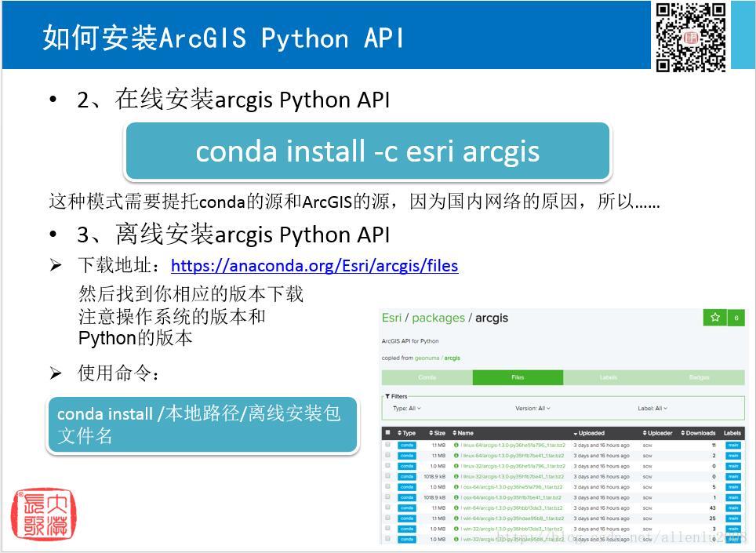Open the linux-64 py36 arcgis tar.bz2 file link
Viewport: 756px width, 553px height.
click(x=513, y=445)
